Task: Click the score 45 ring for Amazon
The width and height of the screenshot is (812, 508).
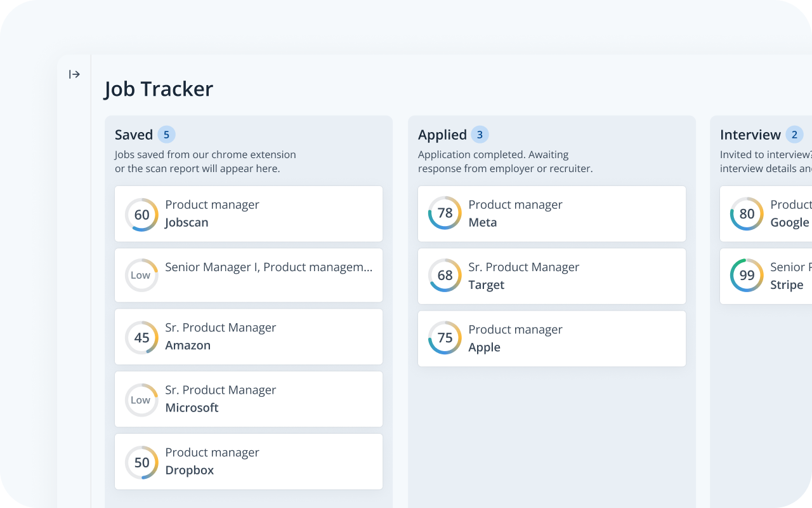Action: (141, 337)
